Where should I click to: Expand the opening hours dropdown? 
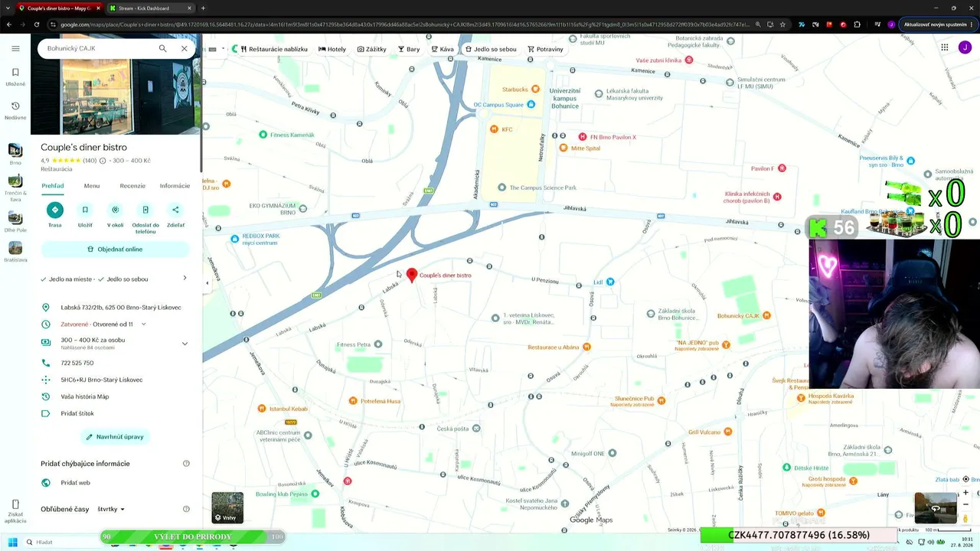(143, 324)
